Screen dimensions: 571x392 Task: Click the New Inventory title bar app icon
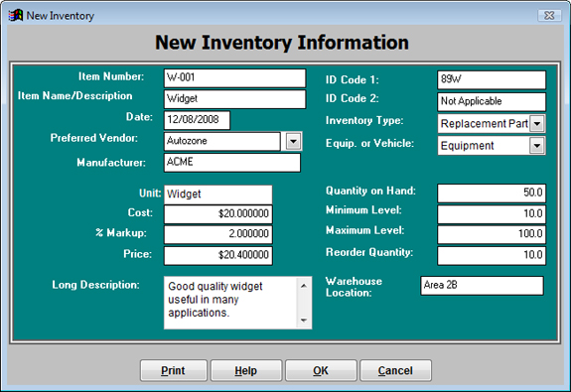16,16
